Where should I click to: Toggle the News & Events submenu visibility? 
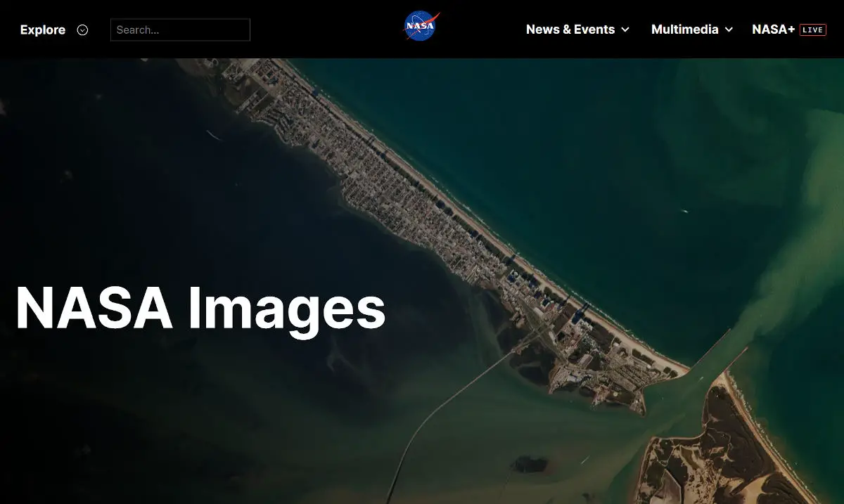(x=625, y=30)
